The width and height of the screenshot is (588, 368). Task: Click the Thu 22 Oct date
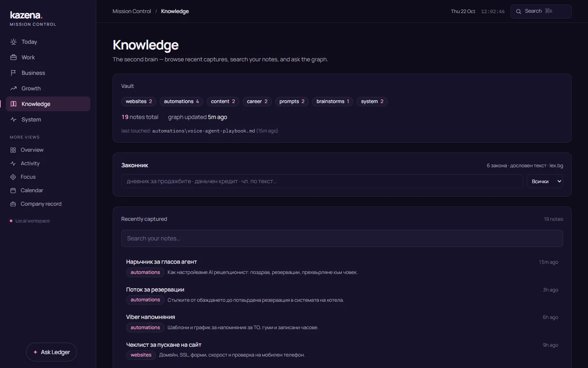point(463,11)
